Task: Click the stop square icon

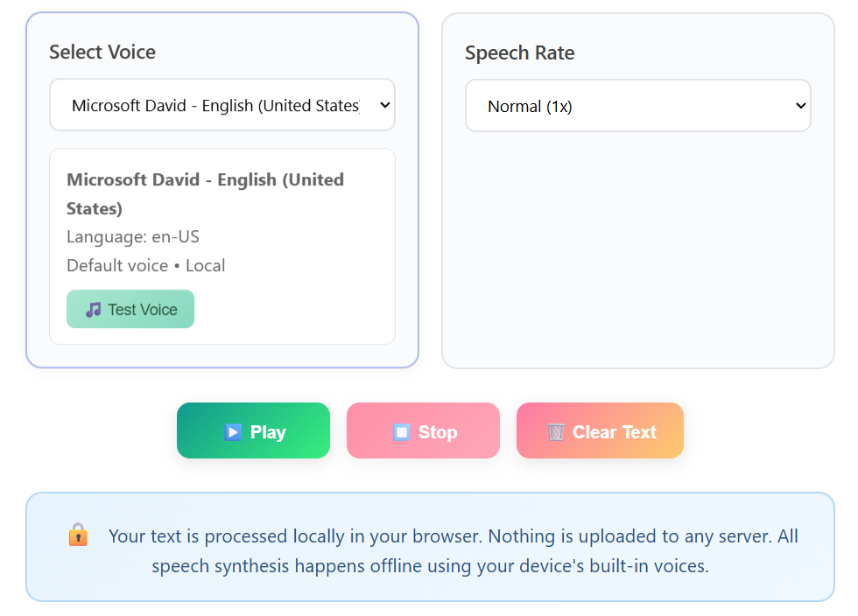Action: pos(402,432)
